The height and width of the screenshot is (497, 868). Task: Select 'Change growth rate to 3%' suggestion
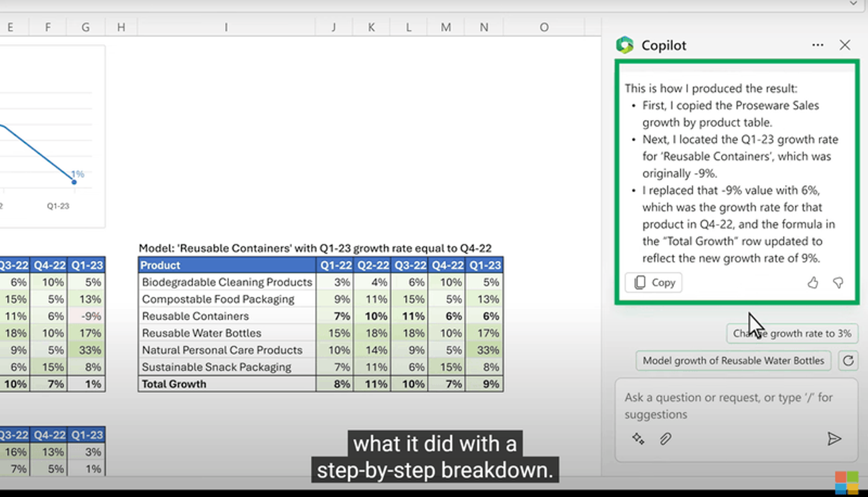[792, 334]
